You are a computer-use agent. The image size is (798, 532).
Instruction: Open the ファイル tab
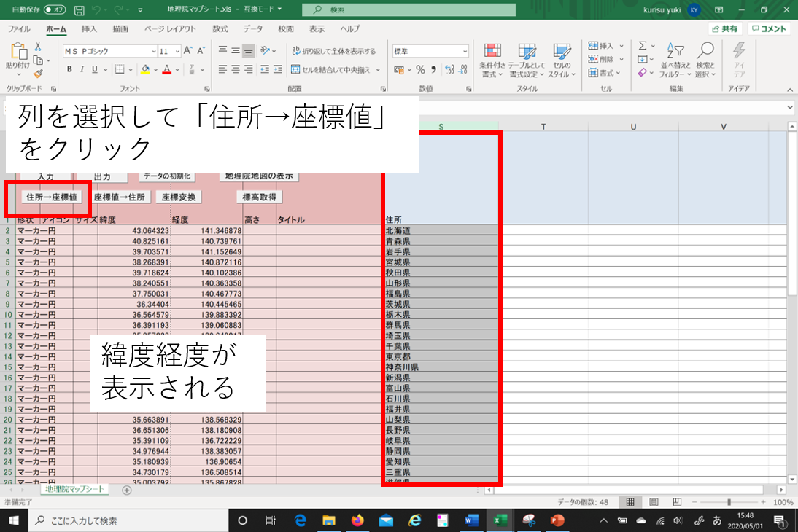(20, 29)
